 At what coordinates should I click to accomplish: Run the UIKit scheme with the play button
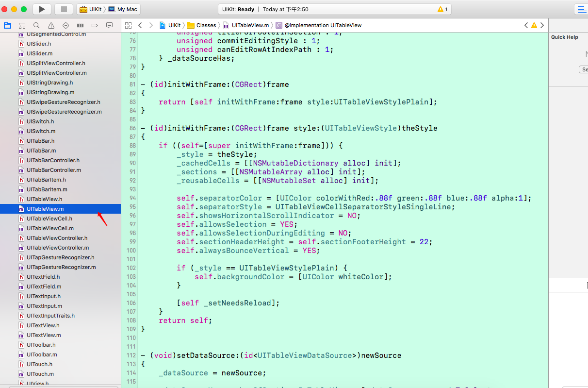(x=42, y=9)
